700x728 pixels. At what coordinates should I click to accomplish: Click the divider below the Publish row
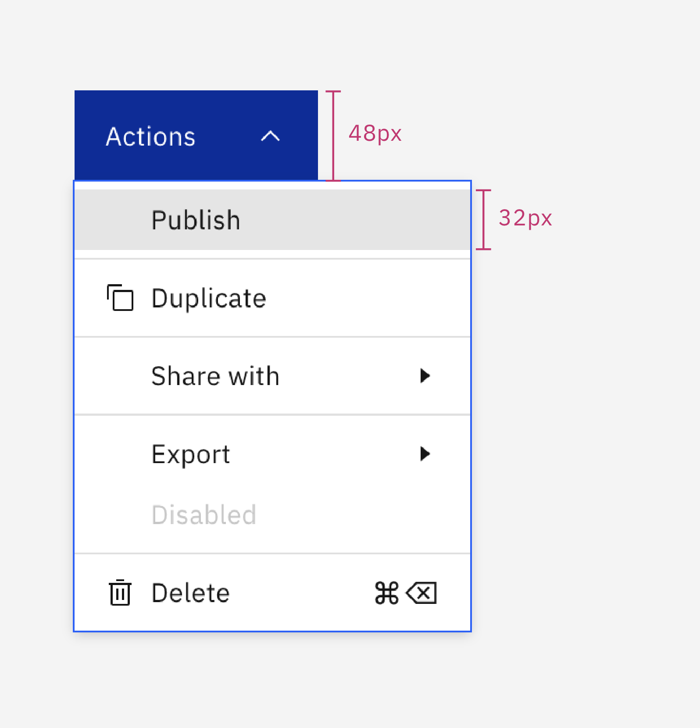click(272, 259)
